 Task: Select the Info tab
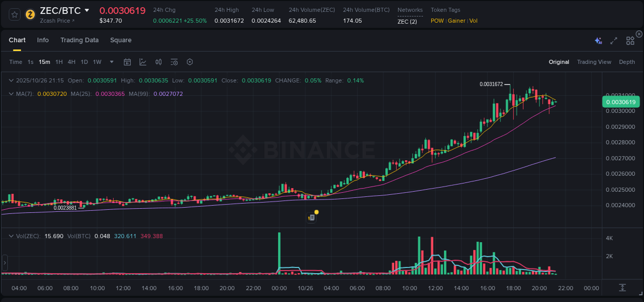(43, 40)
